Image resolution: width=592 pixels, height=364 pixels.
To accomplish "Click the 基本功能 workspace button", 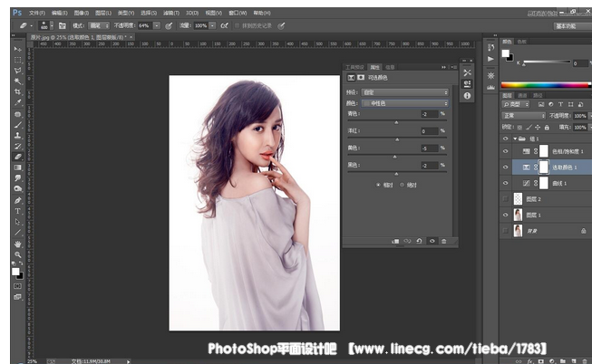I will [565, 26].
